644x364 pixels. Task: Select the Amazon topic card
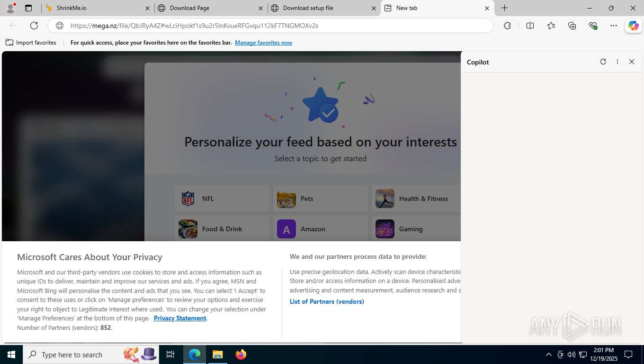point(321,228)
